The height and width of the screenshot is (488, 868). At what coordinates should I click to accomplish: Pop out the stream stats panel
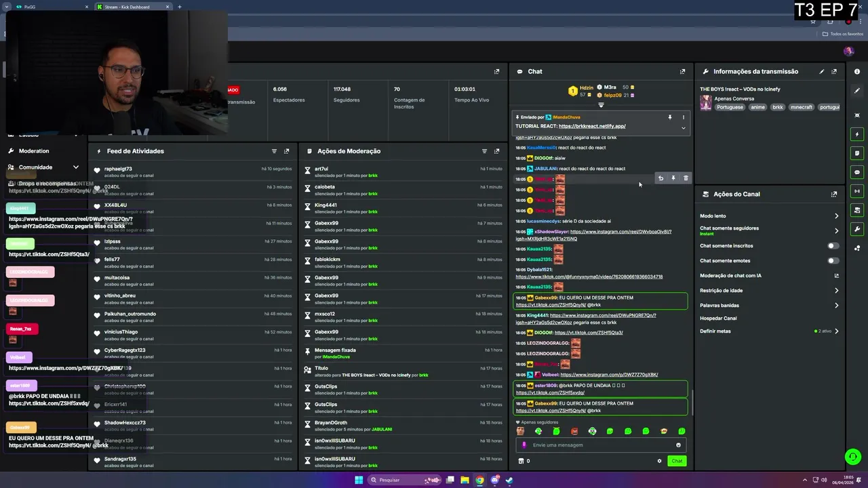pos(496,71)
